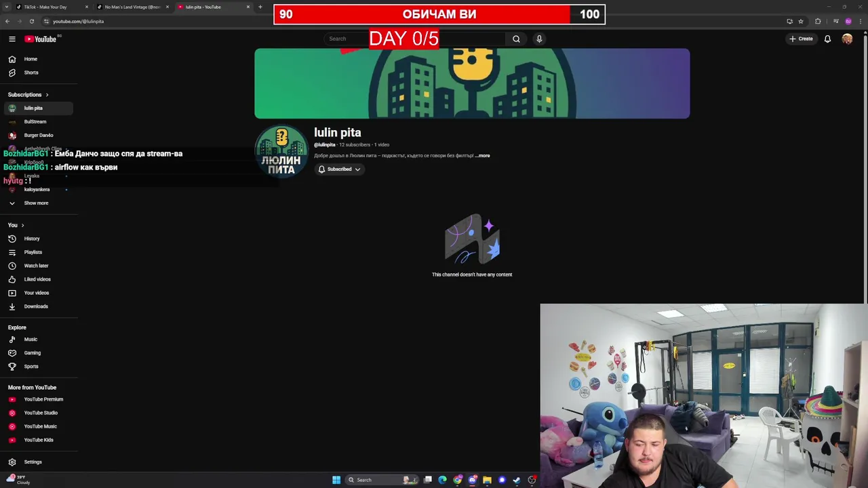Open Steam from taskbar
Viewport: 868px width, 488px height.
click(517, 480)
